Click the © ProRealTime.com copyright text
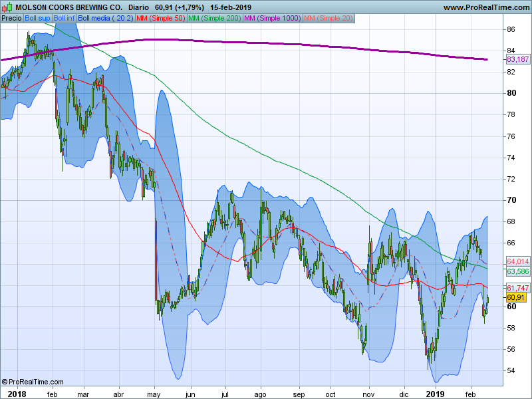The height and width of the screenshot is (399, 532). coord(33,382)
